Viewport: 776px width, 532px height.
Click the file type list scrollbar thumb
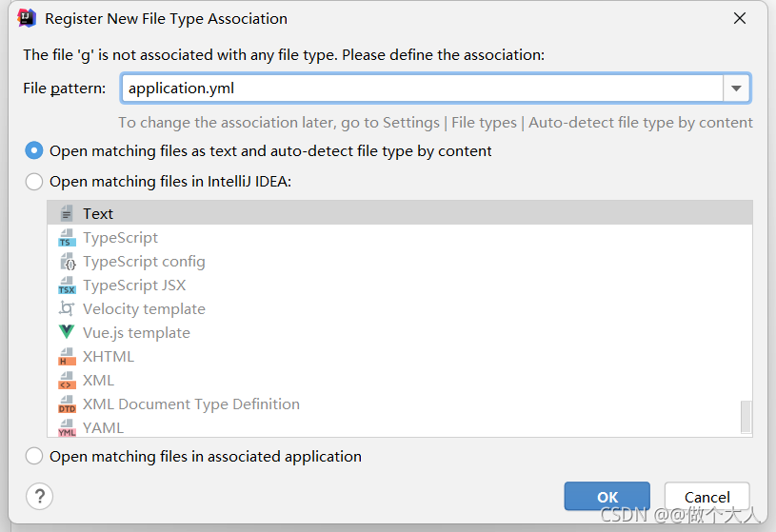[746, 416]
